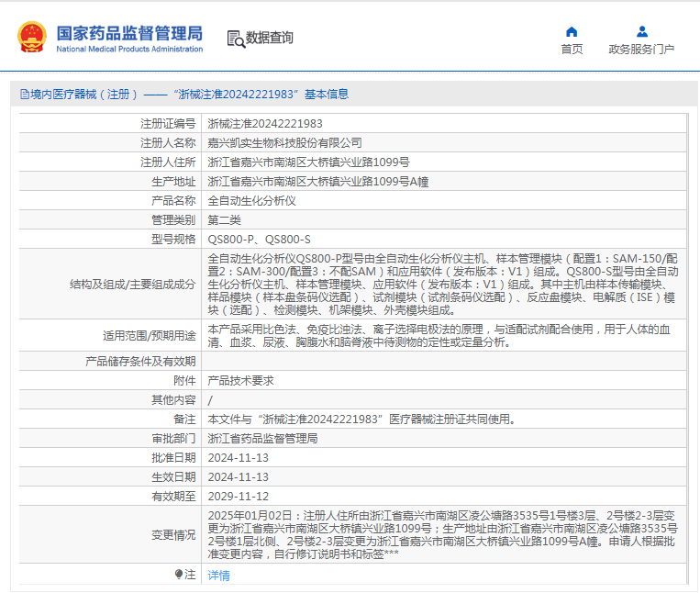This screenshot has height=593, width=700.
Task: Click the lightbulb icon beside 注
Action: pyautogui.click(x=179, y=574)
